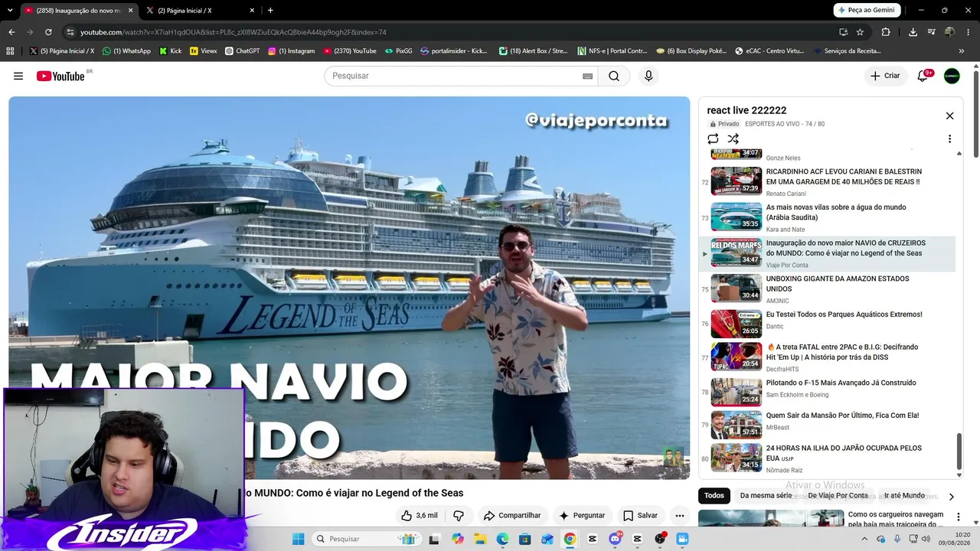Click the taskbar Pesquisar search box
This screenshot has width=980, height=551.
[366, 539]
